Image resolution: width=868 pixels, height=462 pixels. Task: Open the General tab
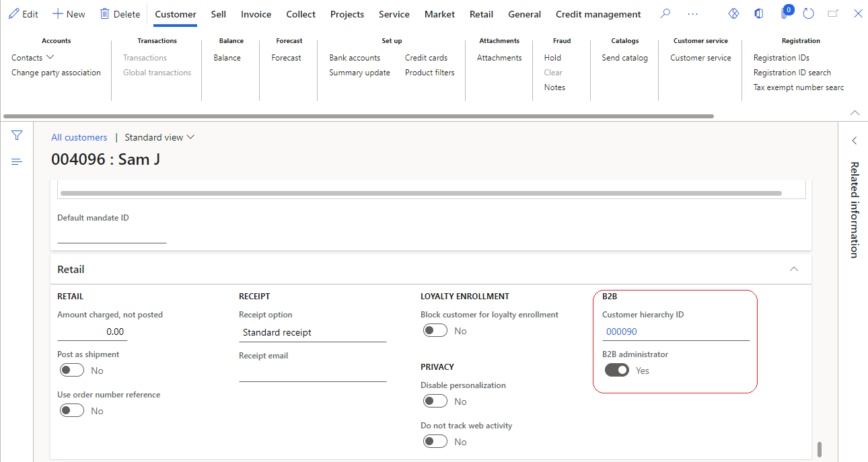(525, 14)
